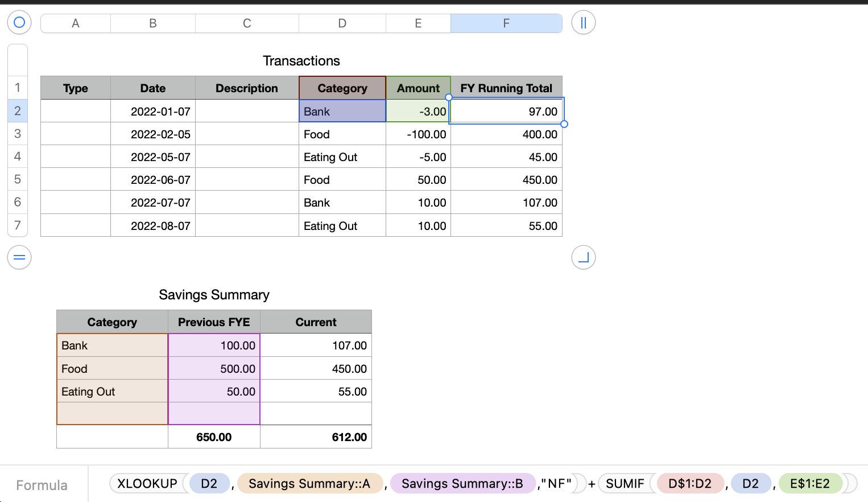Select the Eating Out cell in row 4
868x502 pixels.
click(342, 157)
